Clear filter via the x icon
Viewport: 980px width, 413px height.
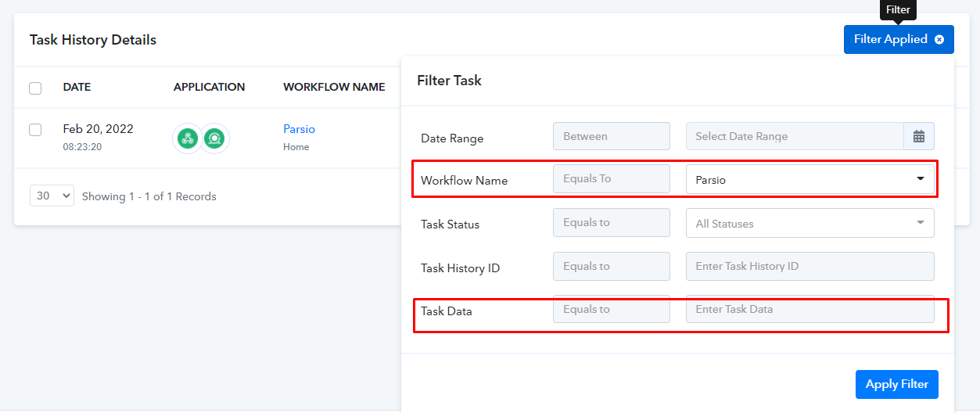(x=939, y=40)
